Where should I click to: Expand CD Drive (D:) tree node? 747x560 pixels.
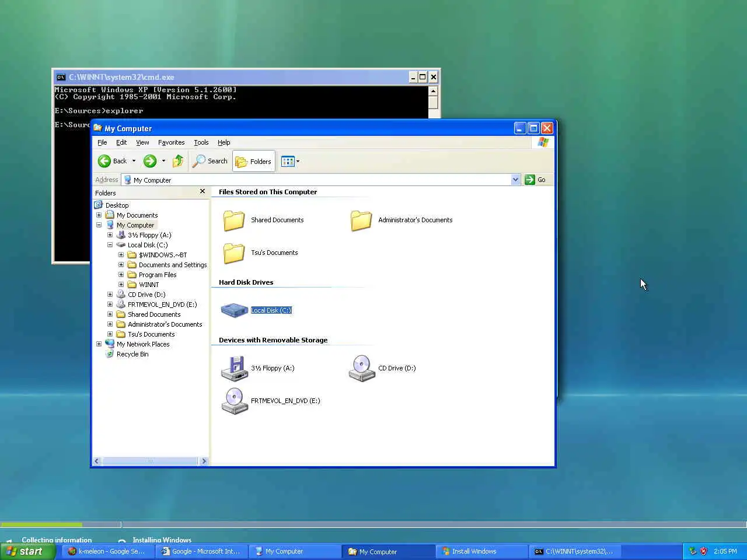[110, 295]
